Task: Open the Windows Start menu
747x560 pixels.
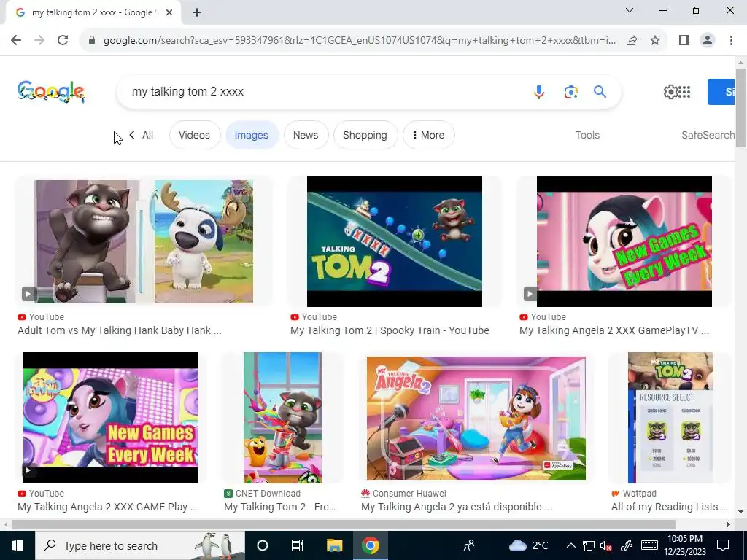Action: coord(18,545)
